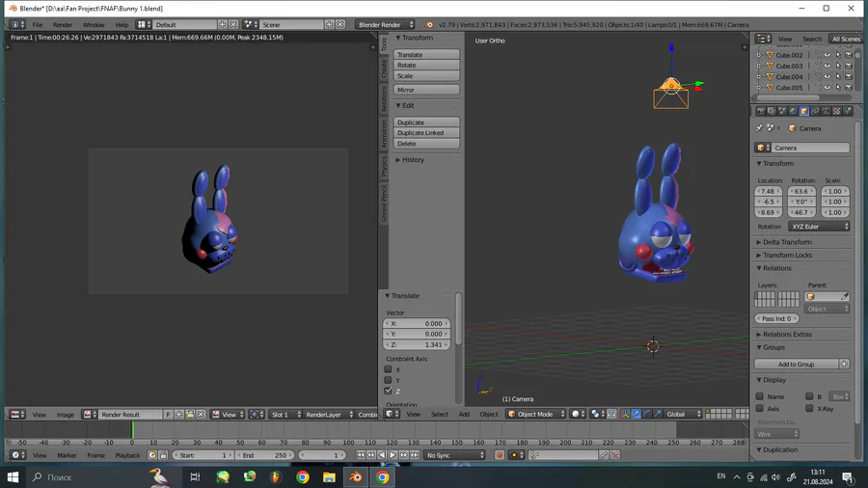Jump to the animation start frame
The width and height of the screenshot is (868, 488).
(361, 455)
